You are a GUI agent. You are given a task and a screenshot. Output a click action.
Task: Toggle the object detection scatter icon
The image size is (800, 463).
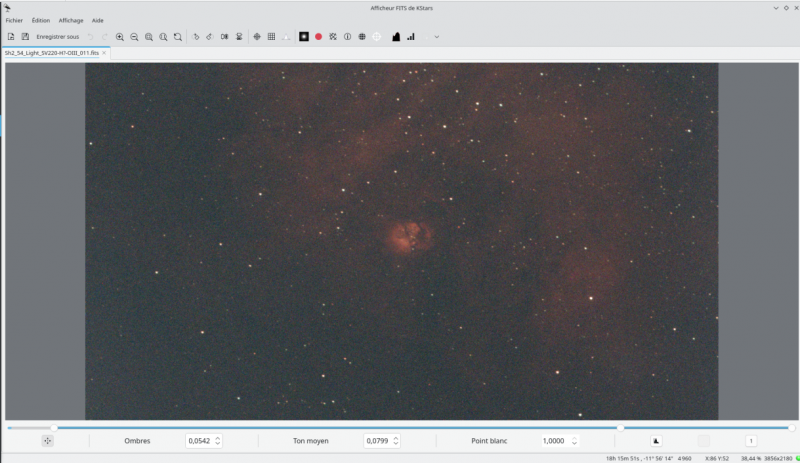pos(333,37)
